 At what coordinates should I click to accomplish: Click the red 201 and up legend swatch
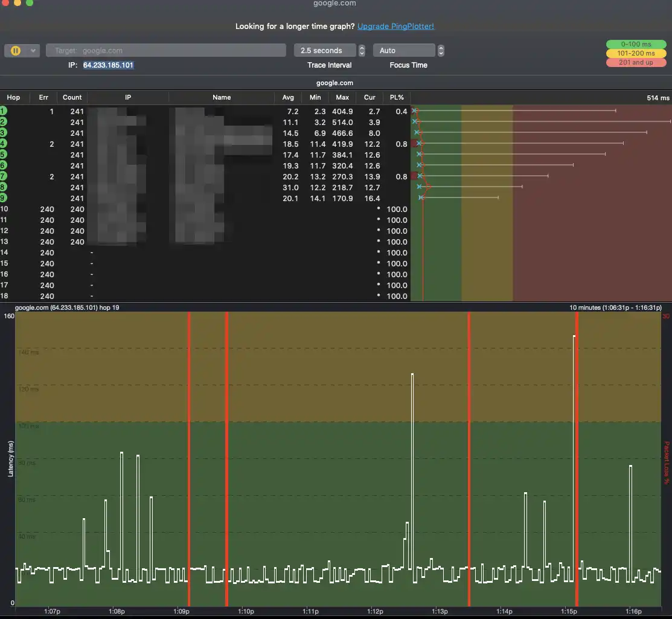coord(636,62)
